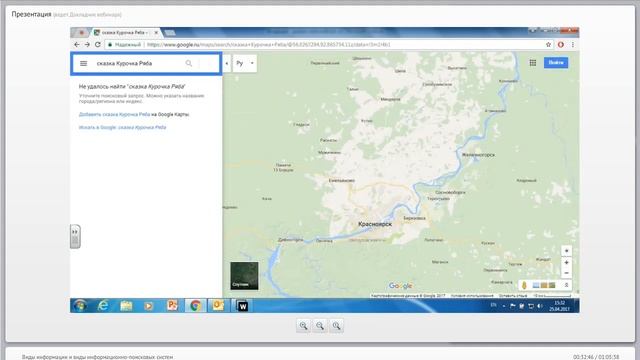Open the Windows Start button
Screen dimensions: 640x360
tap(80, 305)
